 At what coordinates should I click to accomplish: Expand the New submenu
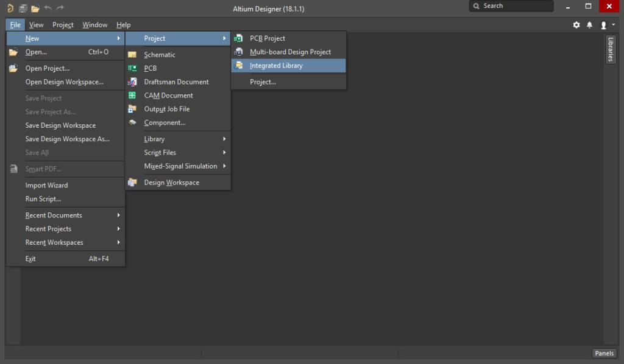66,38
